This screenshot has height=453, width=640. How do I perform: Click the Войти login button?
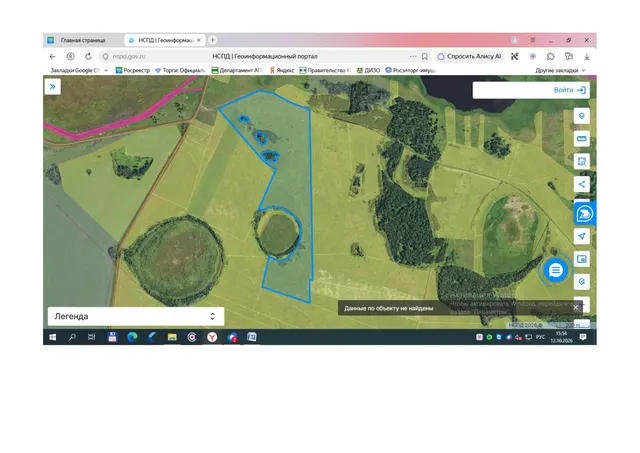[x=569, y=90]
